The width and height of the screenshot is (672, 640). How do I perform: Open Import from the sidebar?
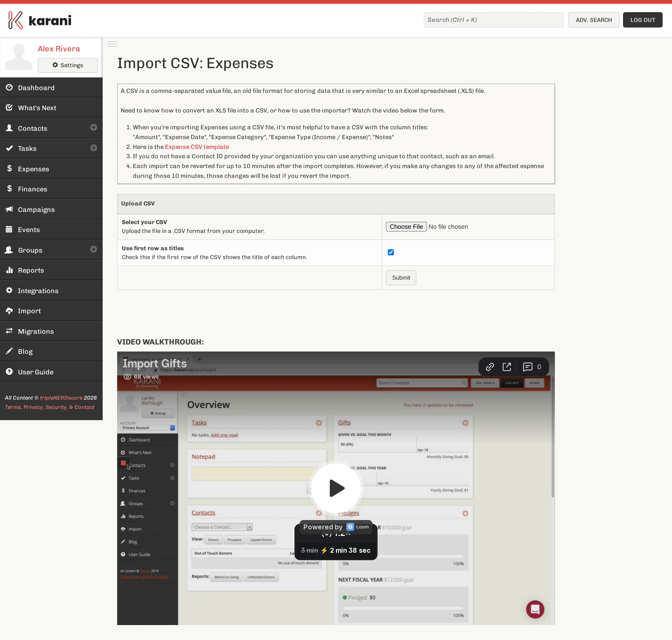(51, 311)
